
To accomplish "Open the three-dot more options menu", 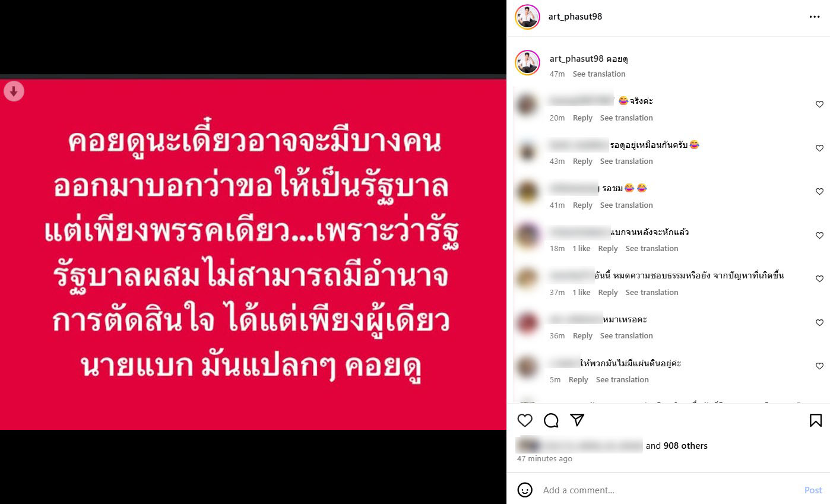I will point(815,17).
